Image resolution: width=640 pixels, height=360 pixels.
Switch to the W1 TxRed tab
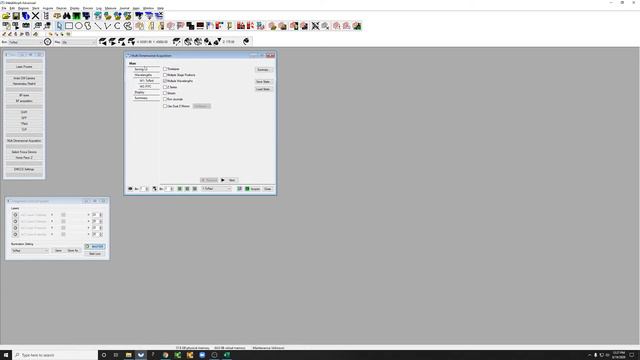point(146,81)
